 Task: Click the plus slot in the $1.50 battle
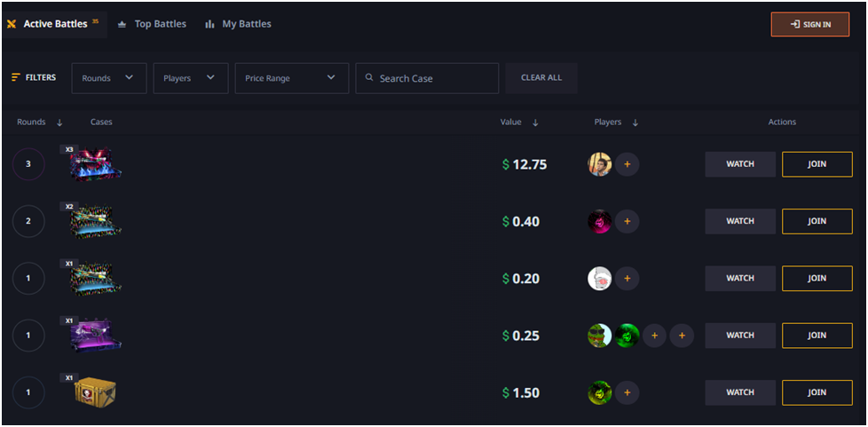(x=627, y=392)
